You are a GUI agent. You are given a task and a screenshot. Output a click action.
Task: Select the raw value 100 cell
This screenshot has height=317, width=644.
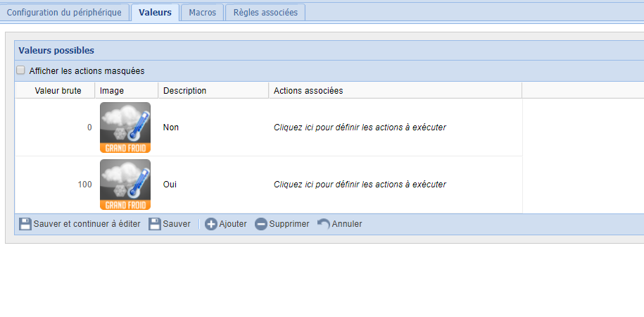[x=84, y=185]
